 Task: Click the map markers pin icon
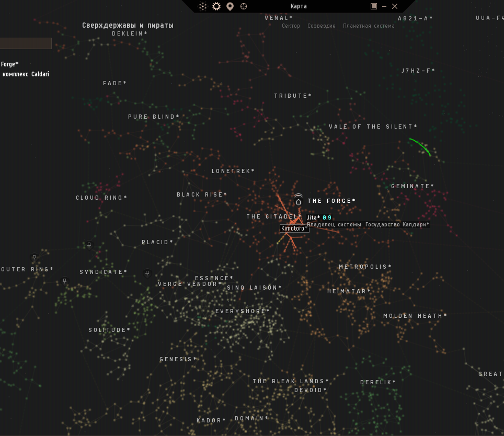[x=230, y=6]
